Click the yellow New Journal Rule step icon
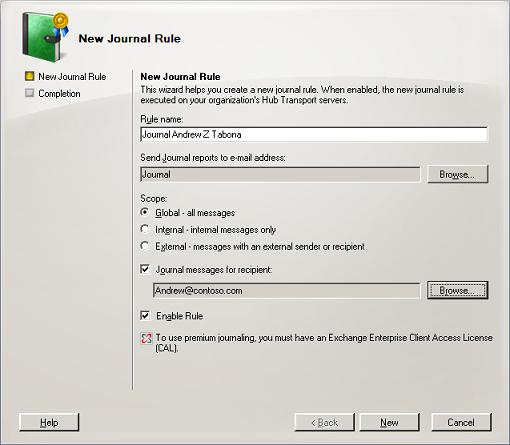 pyautogui.click(x=30, y=76)
